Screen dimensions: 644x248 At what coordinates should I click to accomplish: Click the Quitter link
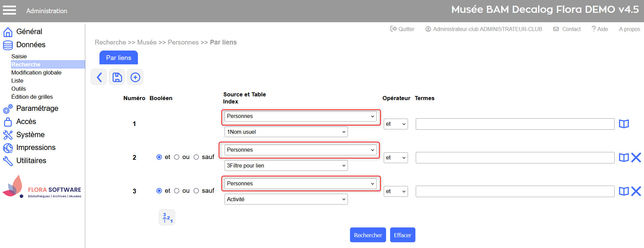click(x=403, y=29)
